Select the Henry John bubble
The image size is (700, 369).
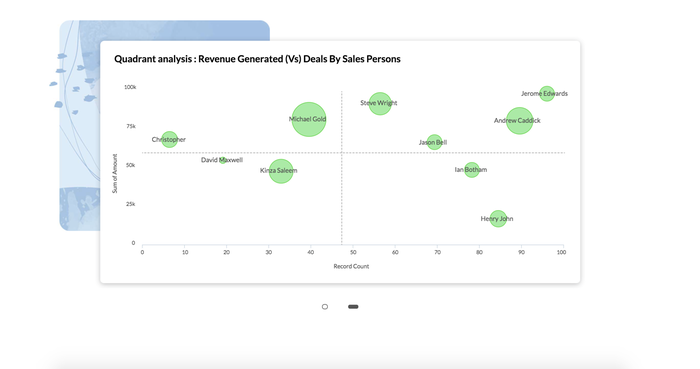coord(498,219)
